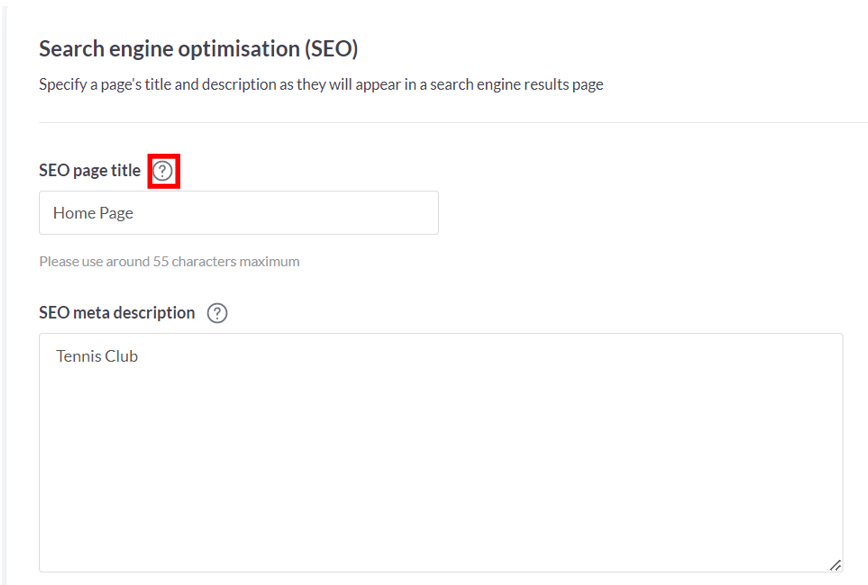Image resolution: width=868 pixels, height=585 pixels.
Task: Click the word 'Page' in title field
Action: pos(116,214)
